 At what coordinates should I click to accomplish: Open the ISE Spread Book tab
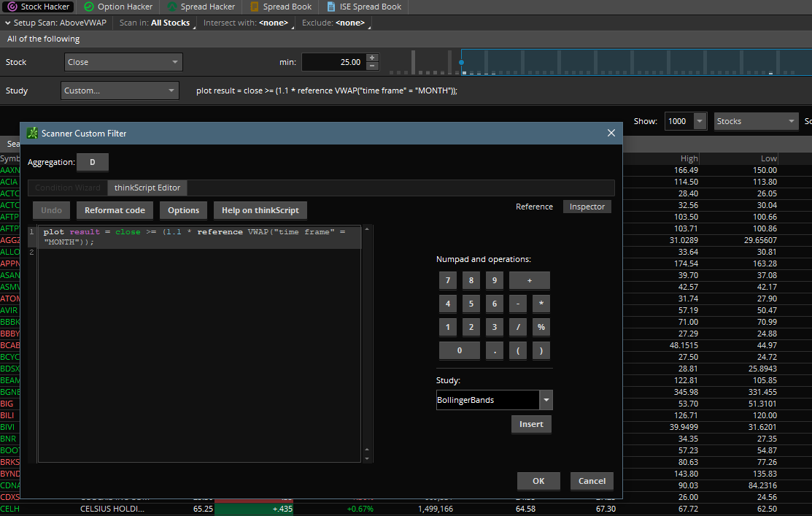[x=365, y=7]
